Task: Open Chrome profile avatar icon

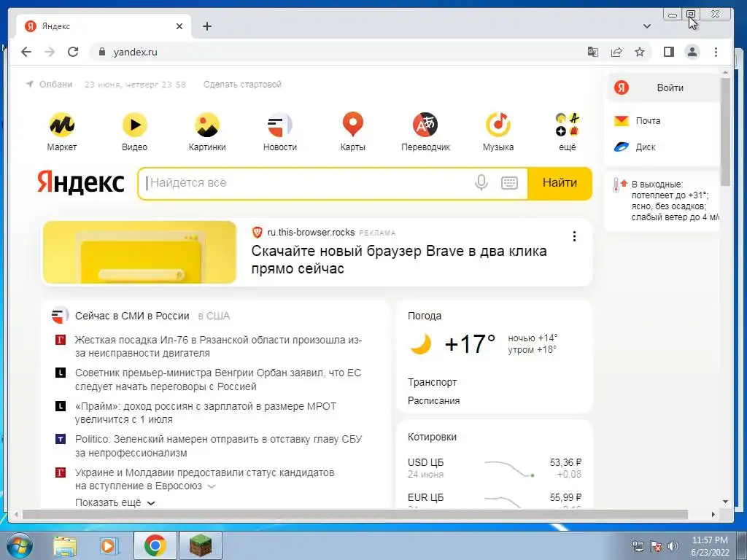Action: pos(692,52)
